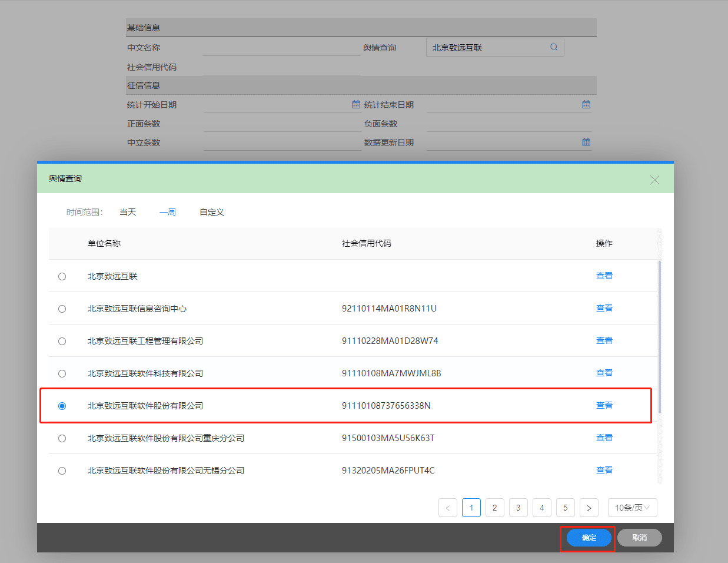Go to page 5

pyautogui.click(x=566, y=508)
